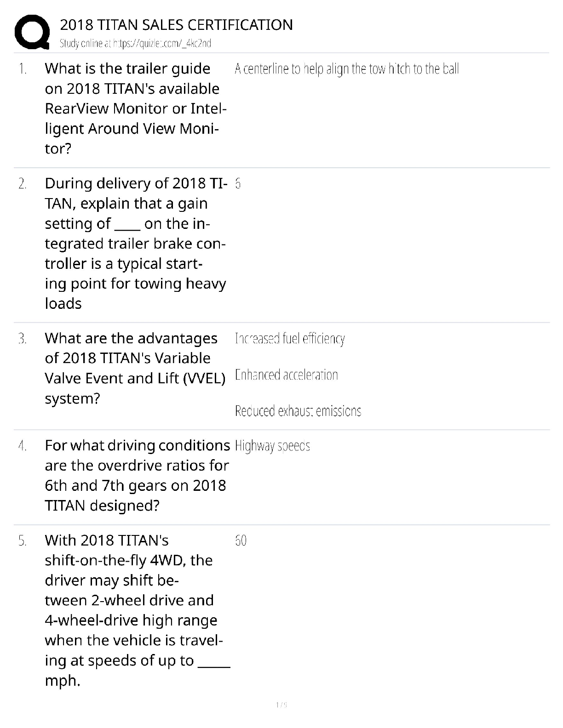Select question 1 about the trailer guide

[x=135, y=108]
